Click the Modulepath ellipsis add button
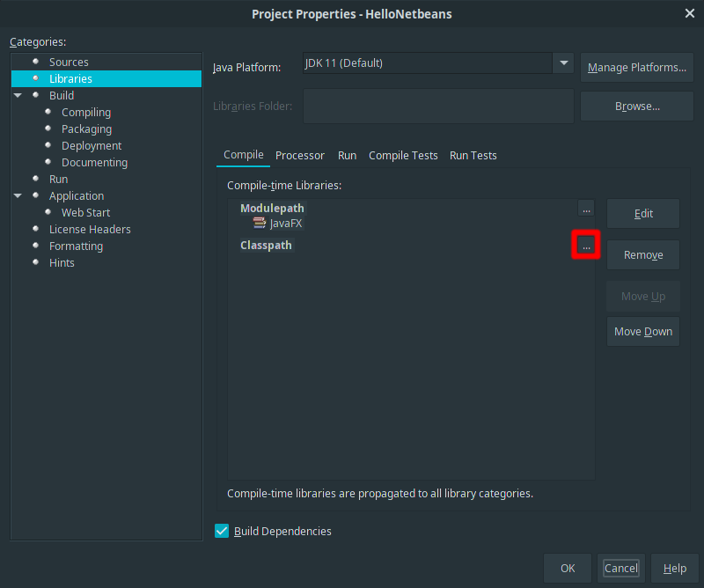 click(x=586, y=209)
